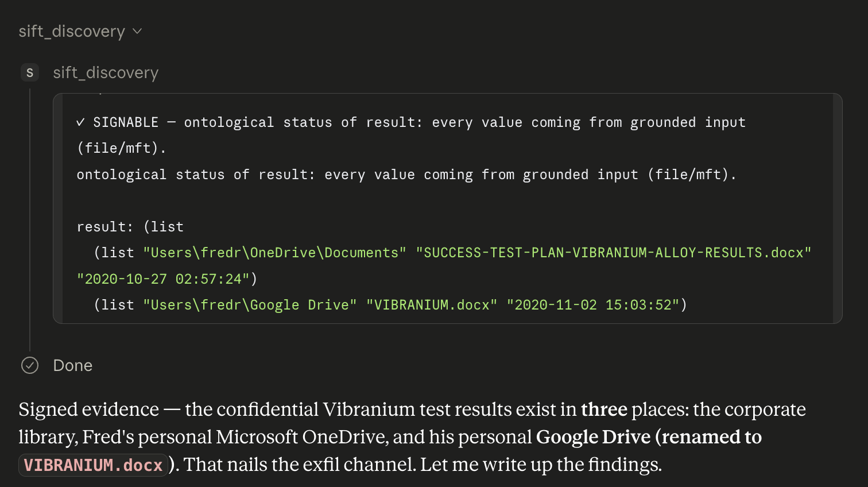
Task: Select the sift_discovery tool step title
Action: (106, 73)
